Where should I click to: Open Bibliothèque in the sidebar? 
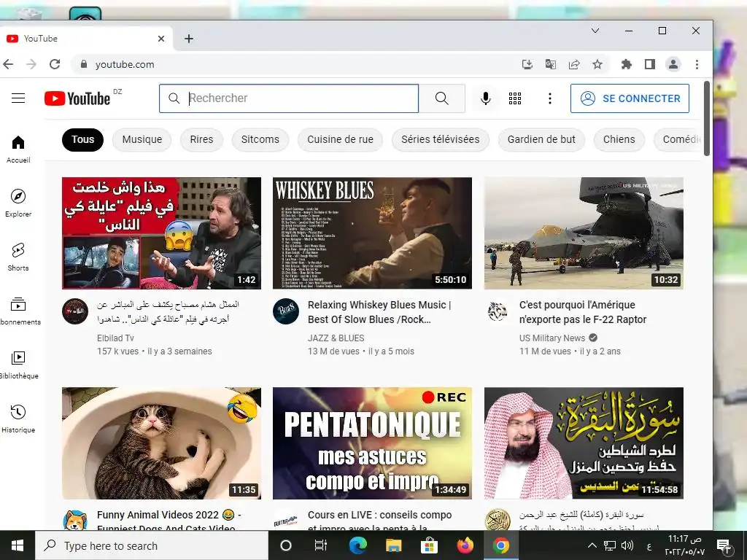[x=18, y=365]
